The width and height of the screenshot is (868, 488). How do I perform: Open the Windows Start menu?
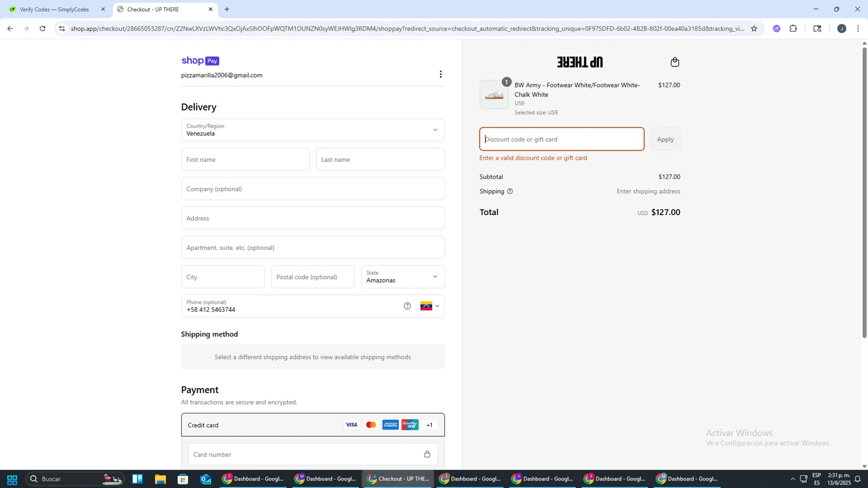12,479
